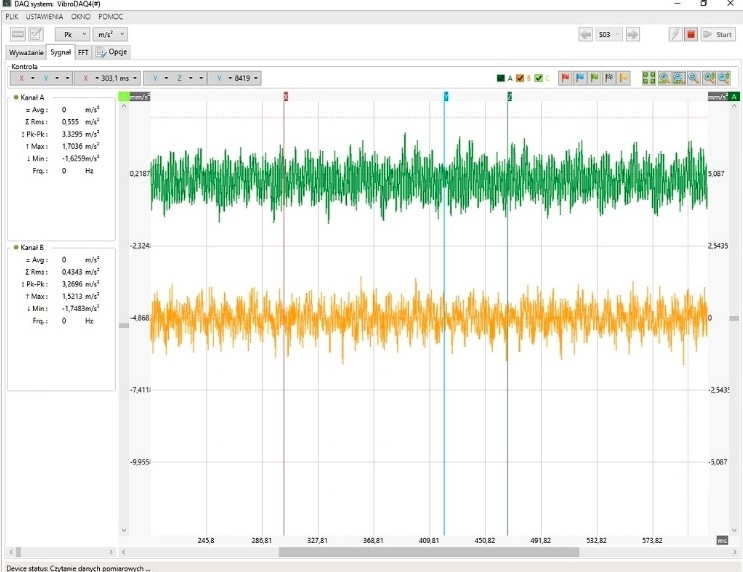
Task: Go to previous measurement with left arrow
Action: tap(586, 34)
